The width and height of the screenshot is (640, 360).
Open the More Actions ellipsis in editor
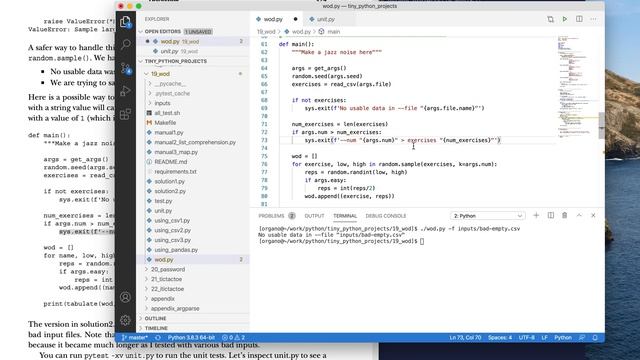coord(593,19)
